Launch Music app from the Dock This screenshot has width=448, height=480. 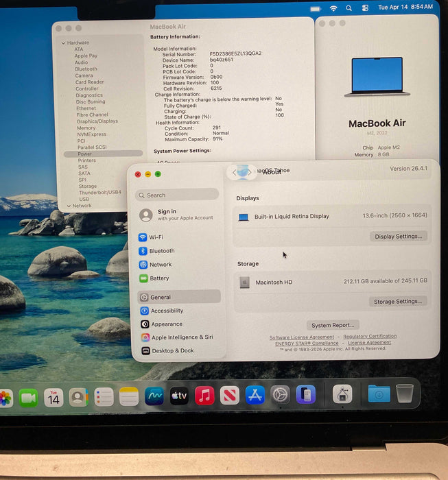pos(204,395)
